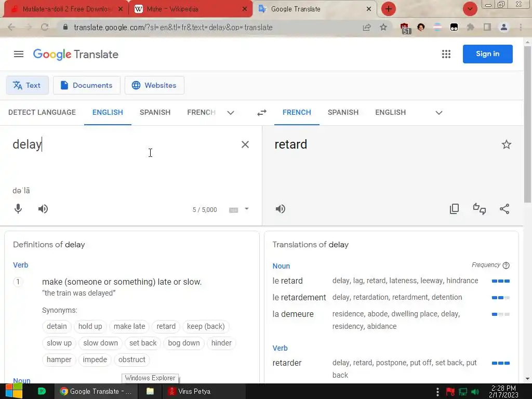The image size is (532, 399).
Task: Save the translation with the star
Action: click(x=506, y=144)
